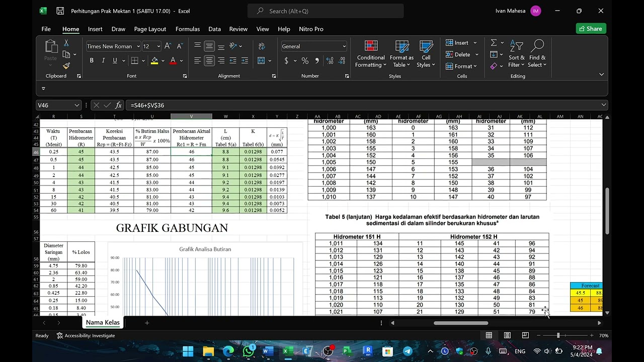
Task: Toggle Align Left
Action: coord(198,61)
